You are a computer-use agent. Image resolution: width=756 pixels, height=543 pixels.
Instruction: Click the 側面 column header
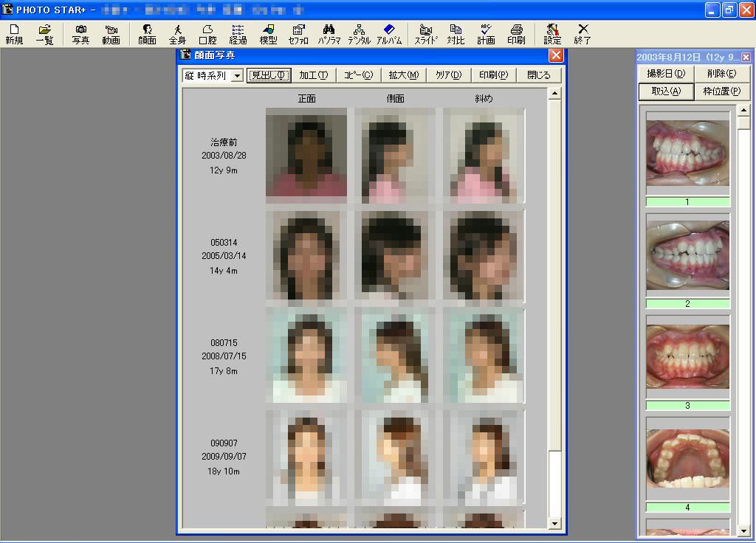(396, 99)
